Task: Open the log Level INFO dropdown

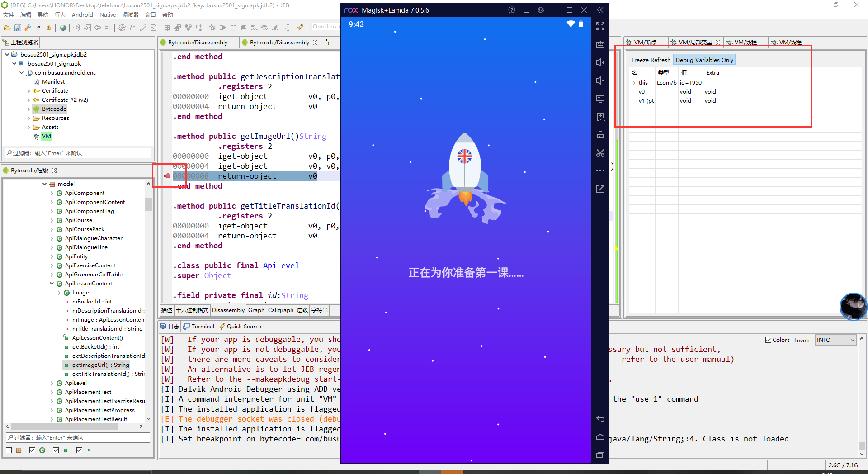Action: tap(836, 340)
